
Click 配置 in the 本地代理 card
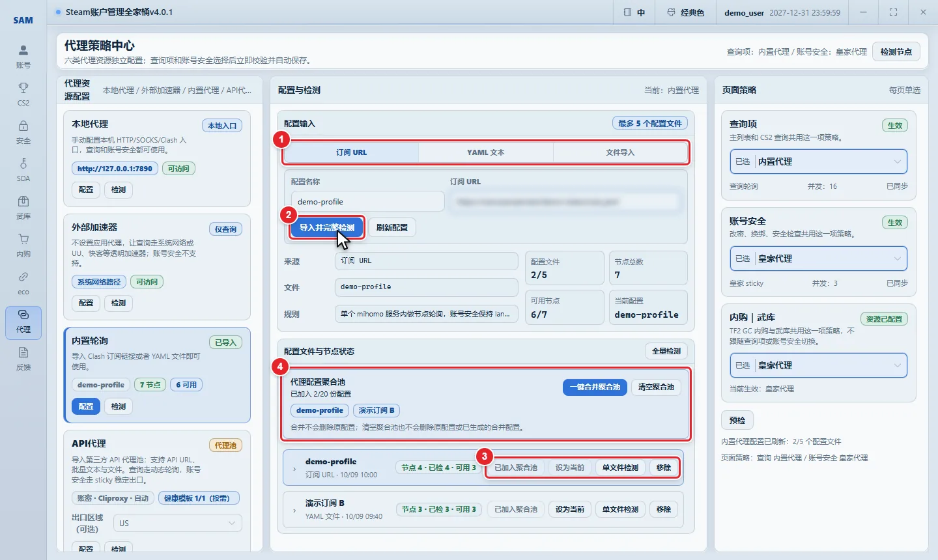point(86,189)
